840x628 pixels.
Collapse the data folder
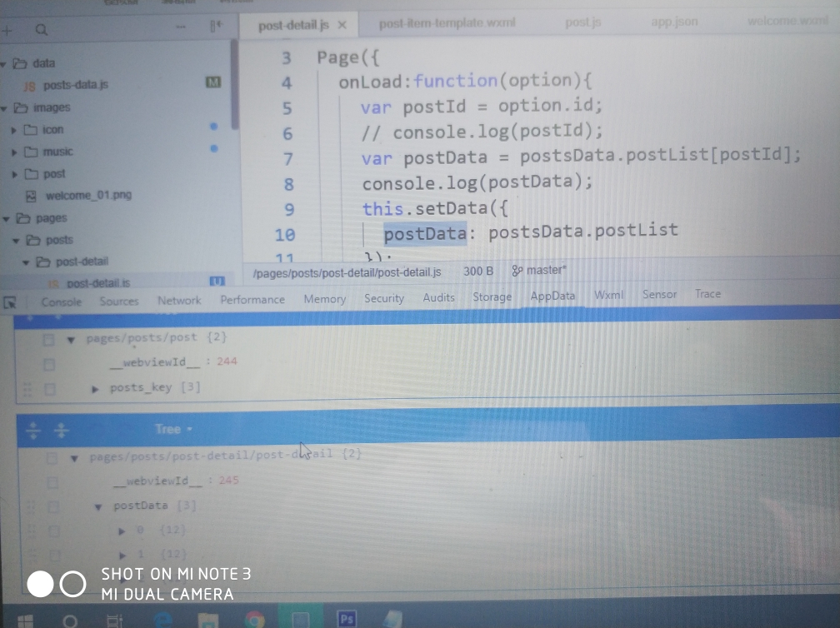pyautogui.click(x=3, y=64)
